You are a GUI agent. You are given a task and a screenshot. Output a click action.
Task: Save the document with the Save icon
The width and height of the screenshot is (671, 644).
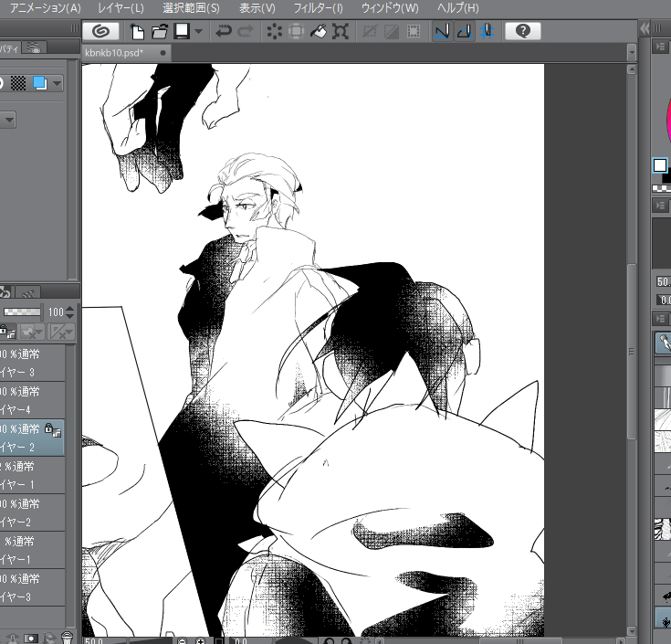182,31
